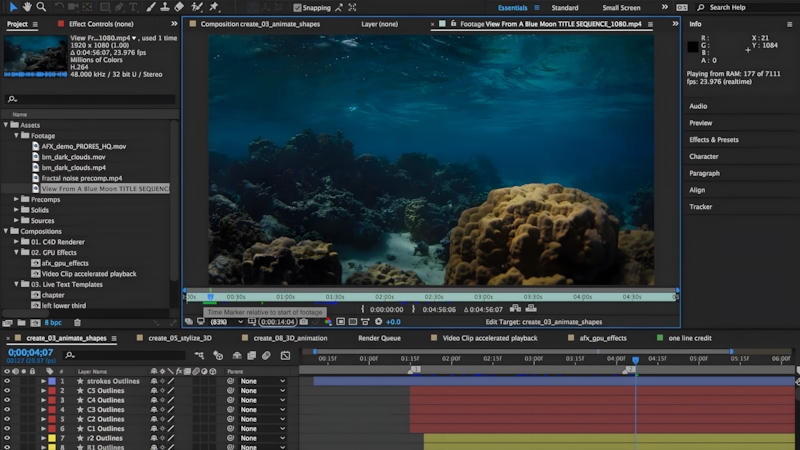Screen dimensions: 800x450
Task: Expand the C5 Outlines layer properties
Action: tap(43, 391)
